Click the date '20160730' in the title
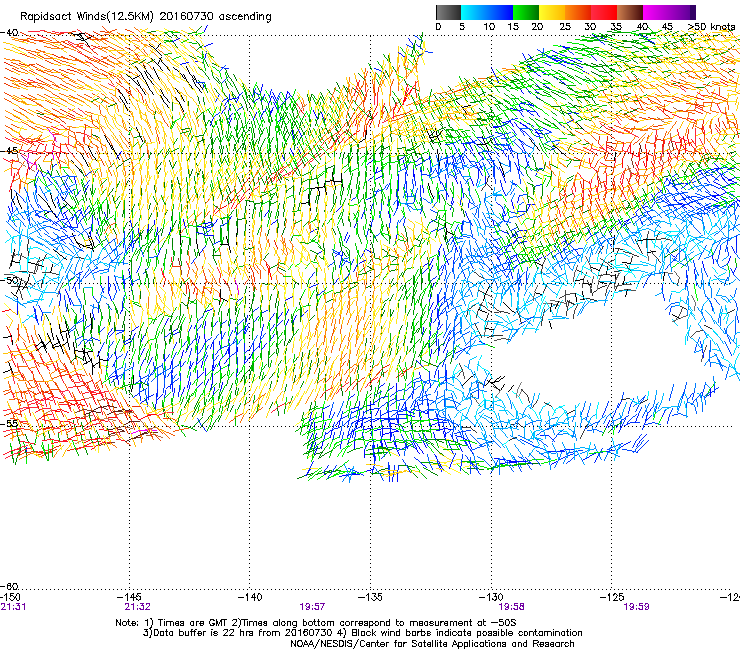Screen dimensions: 740x650 186,16
